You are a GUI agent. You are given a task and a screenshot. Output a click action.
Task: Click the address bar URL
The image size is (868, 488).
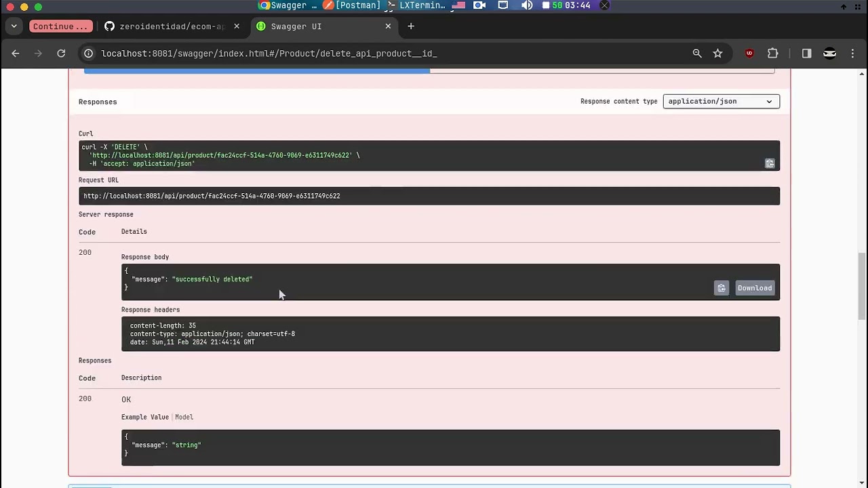[269, 54]
